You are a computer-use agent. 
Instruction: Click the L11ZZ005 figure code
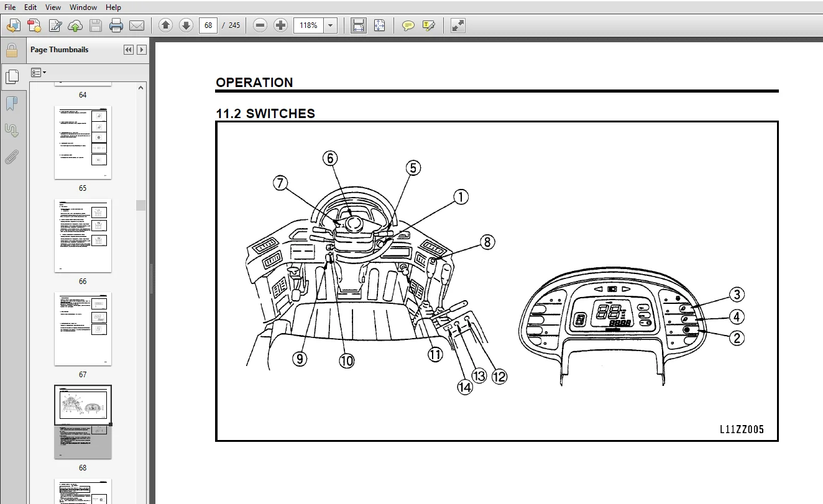pyautogui.click(x=742, y=429)
